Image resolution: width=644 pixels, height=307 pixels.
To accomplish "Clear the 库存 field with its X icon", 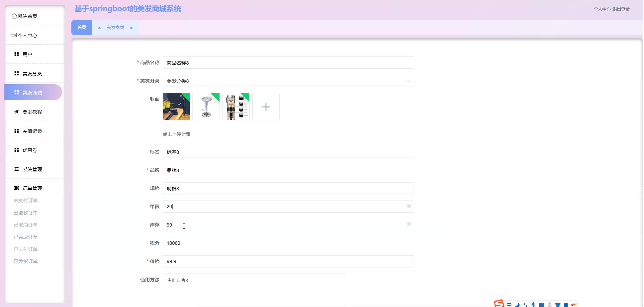I will pos(409,225).
